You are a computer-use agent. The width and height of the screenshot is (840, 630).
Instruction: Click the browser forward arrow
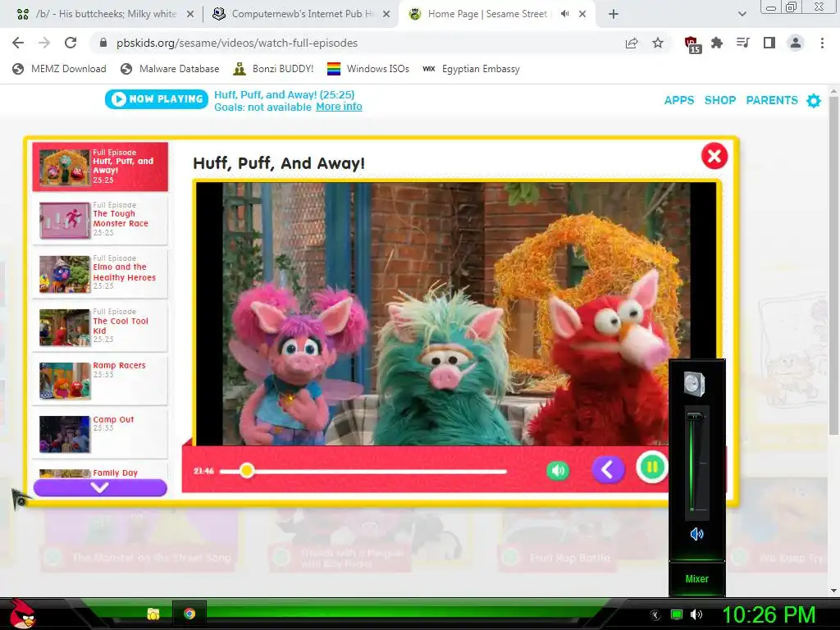pyautogui.click(x=44, y=43)
